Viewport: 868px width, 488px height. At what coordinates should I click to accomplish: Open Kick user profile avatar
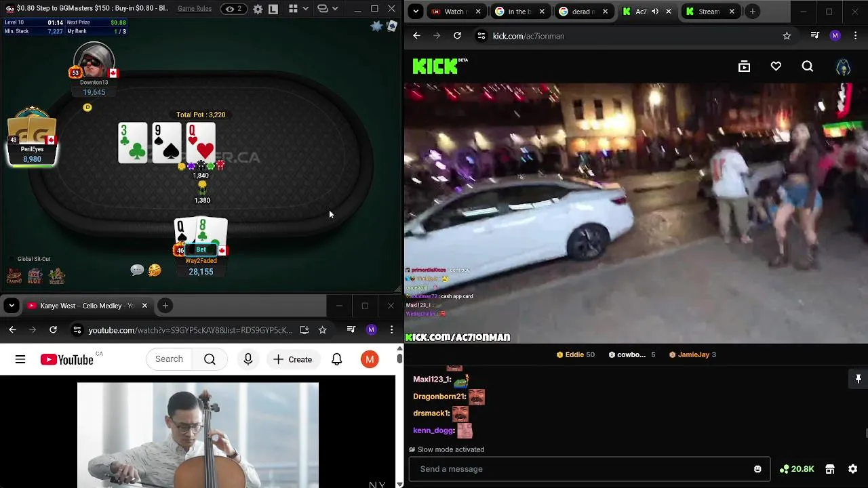tap(843, 66)
